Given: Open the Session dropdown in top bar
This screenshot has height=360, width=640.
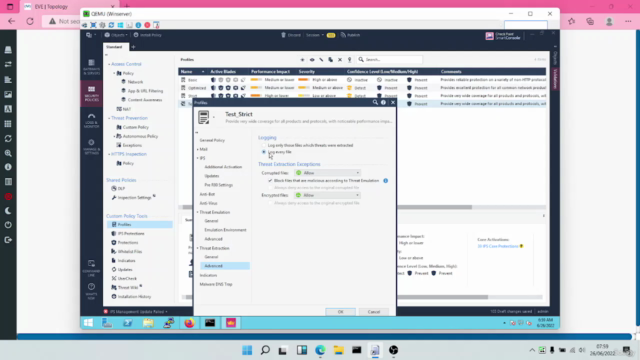Looking at the screenshot, I should point(315,35).
